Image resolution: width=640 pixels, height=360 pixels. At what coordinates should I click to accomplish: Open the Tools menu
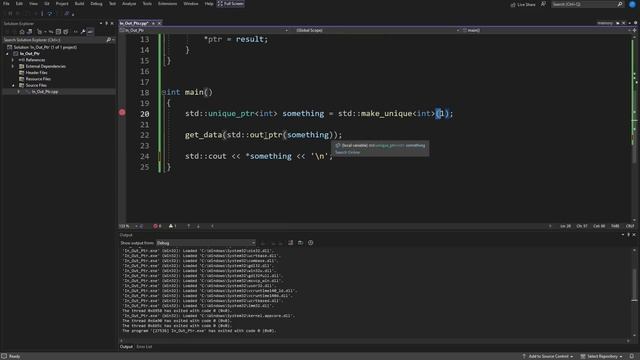click(x=147, y=4)
